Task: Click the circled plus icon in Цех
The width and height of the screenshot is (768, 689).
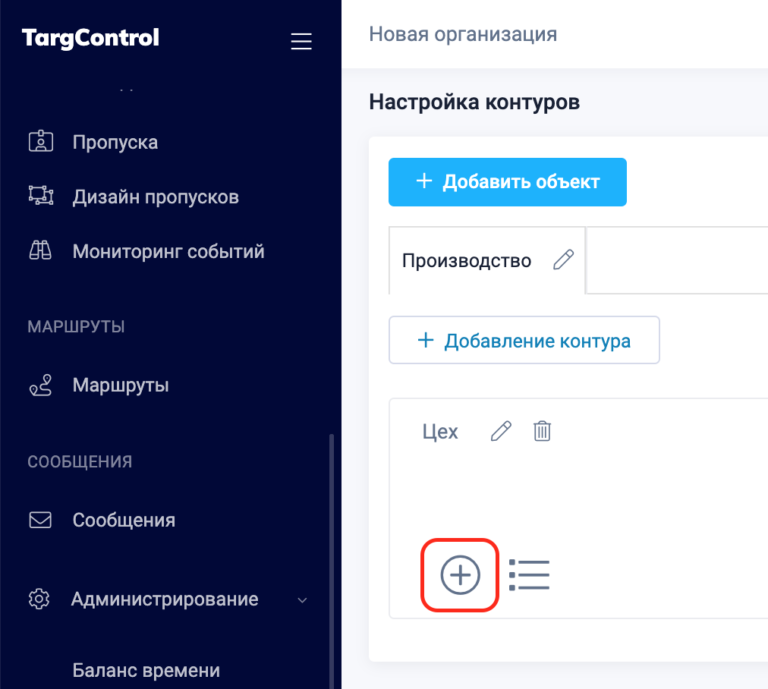Action: pyautogui.click(x=460, y=575)
